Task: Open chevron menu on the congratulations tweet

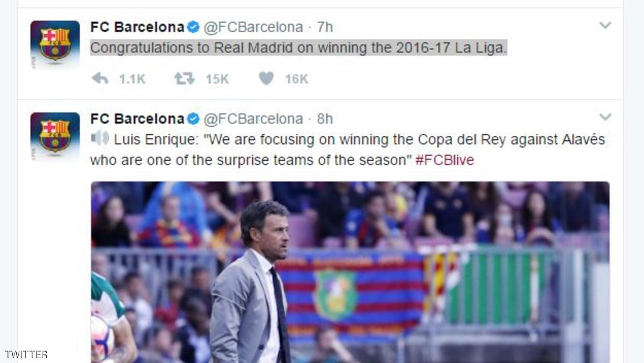Action: [605, 25]
